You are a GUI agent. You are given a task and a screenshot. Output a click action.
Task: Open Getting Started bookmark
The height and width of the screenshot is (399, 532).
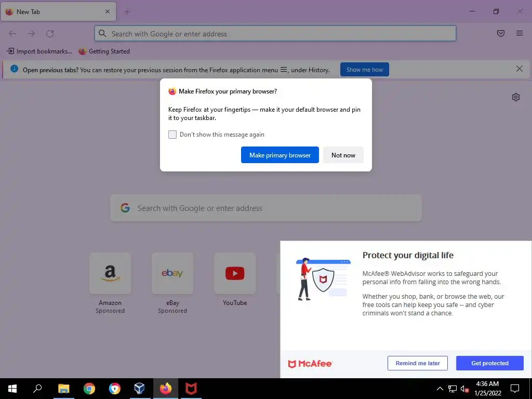(104, 51)
